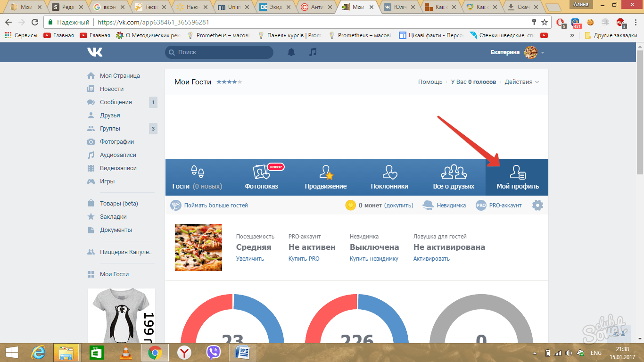644x362 pixels.
Task: Open the music note player icon
Action: 313,52
